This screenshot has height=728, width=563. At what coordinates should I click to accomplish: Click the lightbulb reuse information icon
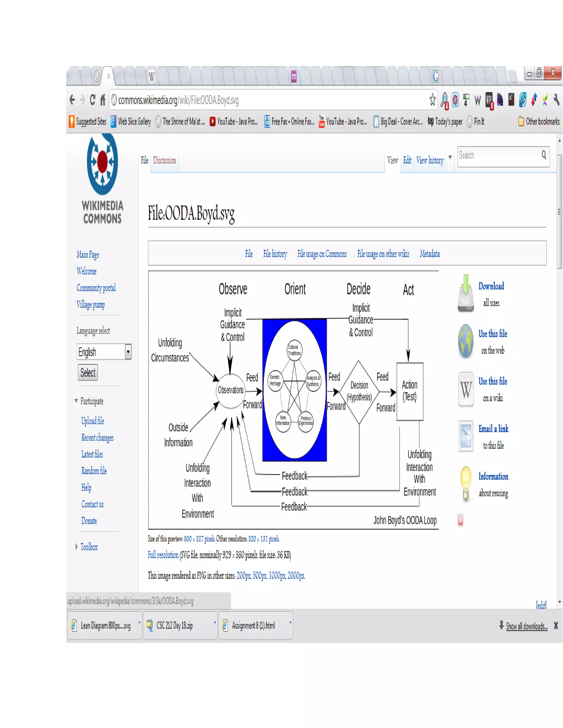(466, 483)
